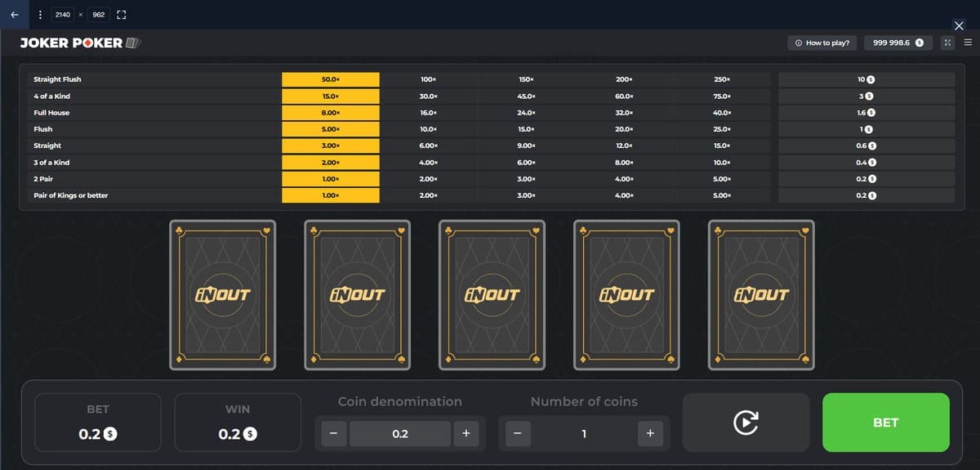
Task: Click the highlighted 15.0× payout cell
Action: (x=331, y=96)
